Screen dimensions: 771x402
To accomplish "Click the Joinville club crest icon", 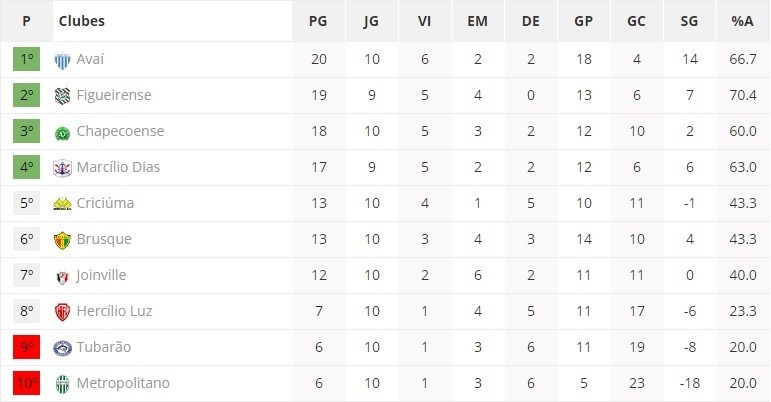I will (x=62, y=278).
